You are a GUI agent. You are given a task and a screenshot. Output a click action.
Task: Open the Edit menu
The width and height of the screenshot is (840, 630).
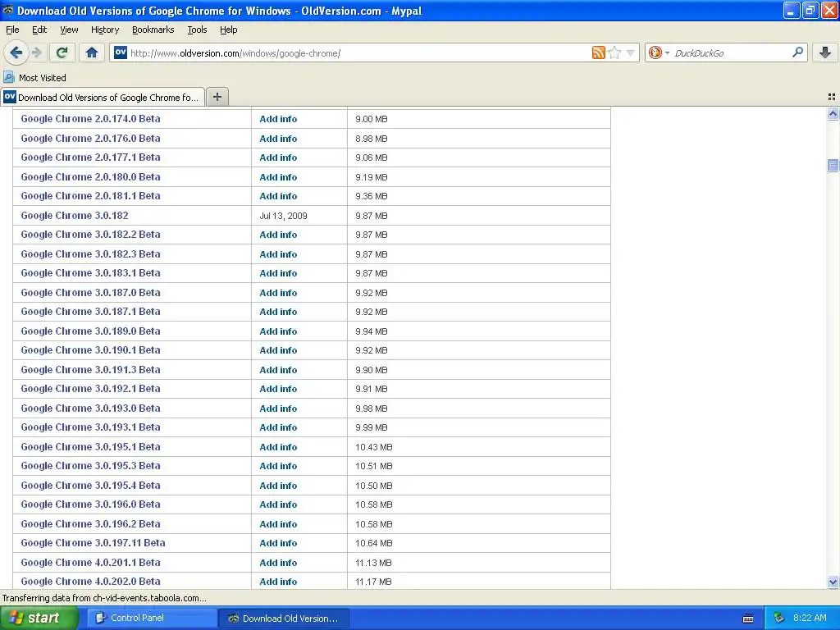(39, 30)
